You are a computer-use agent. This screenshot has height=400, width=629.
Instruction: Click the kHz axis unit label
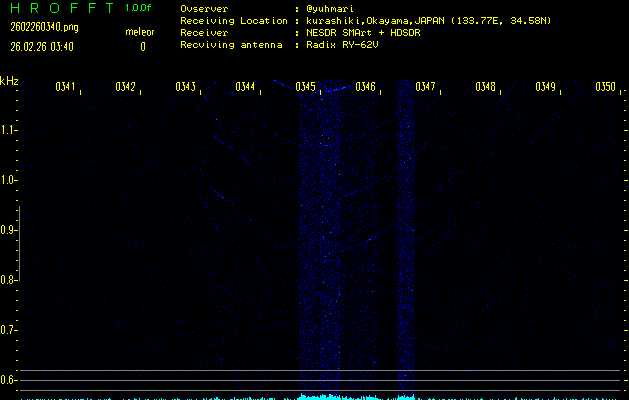tap(9, 81)
